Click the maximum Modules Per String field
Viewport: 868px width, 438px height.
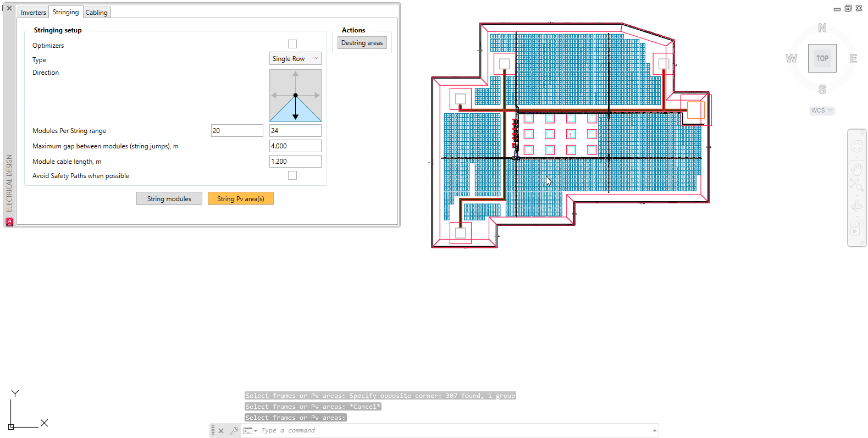coord(295,130)
